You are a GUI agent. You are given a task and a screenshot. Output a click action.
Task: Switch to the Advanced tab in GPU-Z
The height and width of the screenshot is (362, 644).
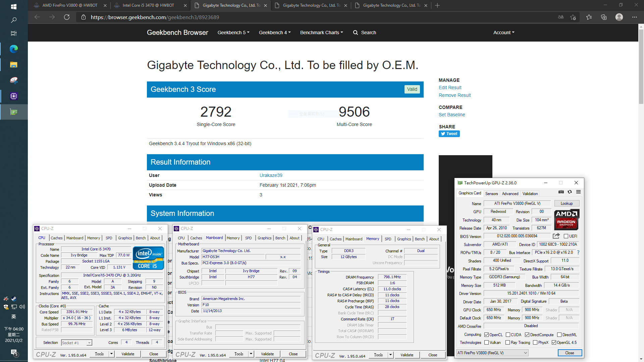pos(510,194)
